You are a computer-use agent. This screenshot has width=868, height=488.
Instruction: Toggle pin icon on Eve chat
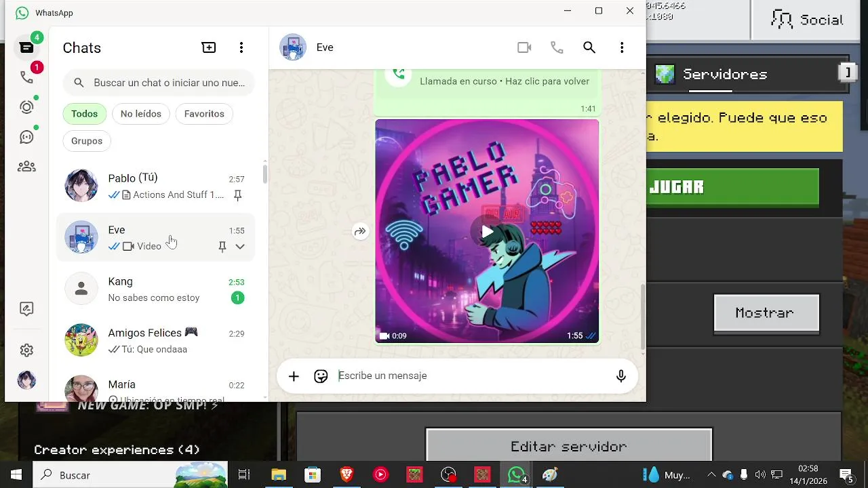(222, 247)
